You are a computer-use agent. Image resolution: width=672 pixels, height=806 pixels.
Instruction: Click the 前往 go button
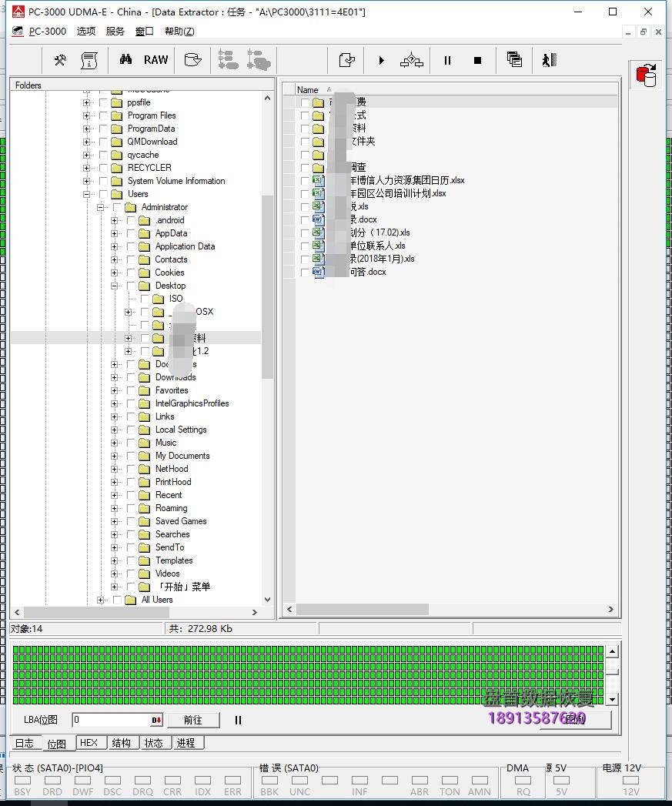[192, 720]
